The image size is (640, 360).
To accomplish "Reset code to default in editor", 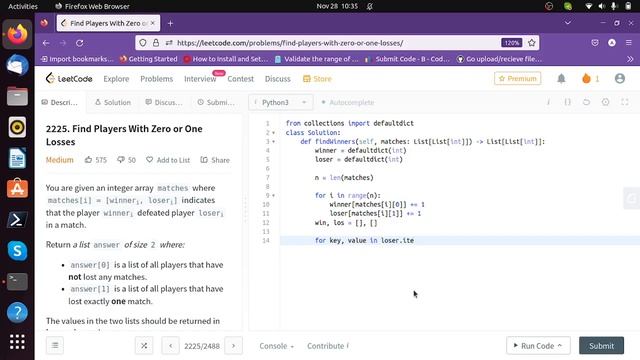I will (587, 102).
